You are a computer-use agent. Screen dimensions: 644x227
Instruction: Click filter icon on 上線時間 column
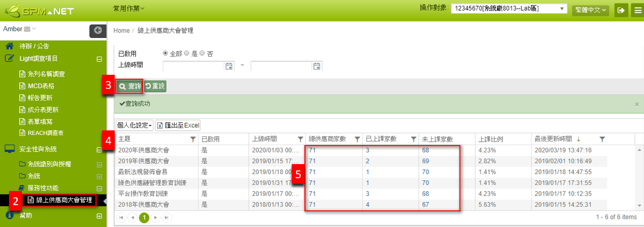[x=300, y=139]
